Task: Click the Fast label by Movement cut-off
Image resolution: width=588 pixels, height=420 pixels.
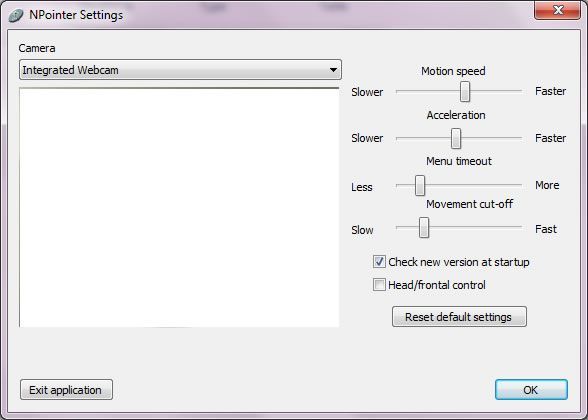Action: click(546, 229)
